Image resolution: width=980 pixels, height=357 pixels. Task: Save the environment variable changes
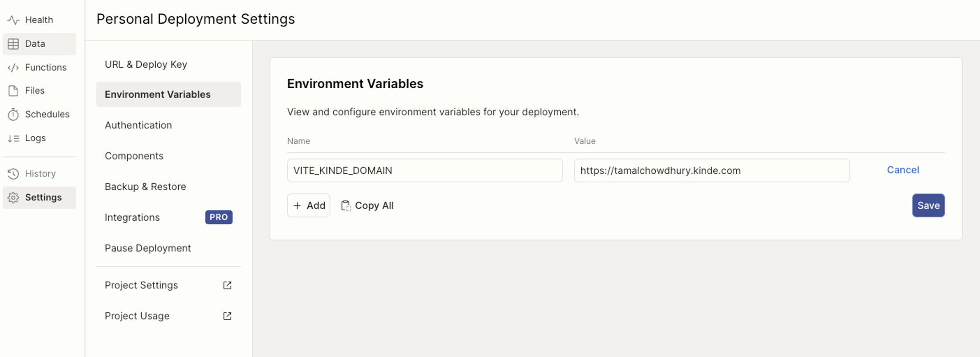point(928,205)
